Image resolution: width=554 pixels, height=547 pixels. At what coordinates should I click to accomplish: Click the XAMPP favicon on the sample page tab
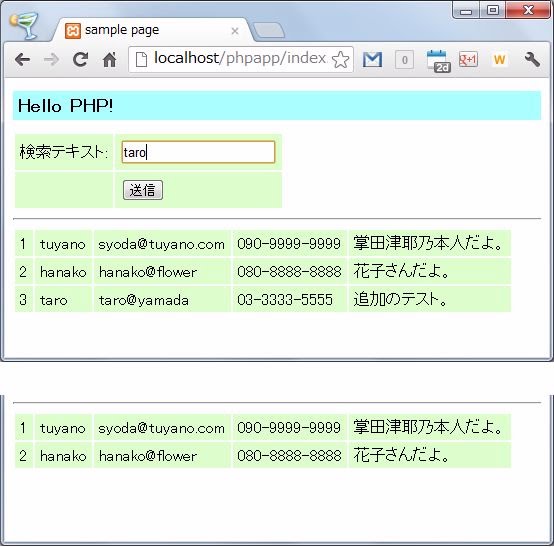click(x=73, y=31)
